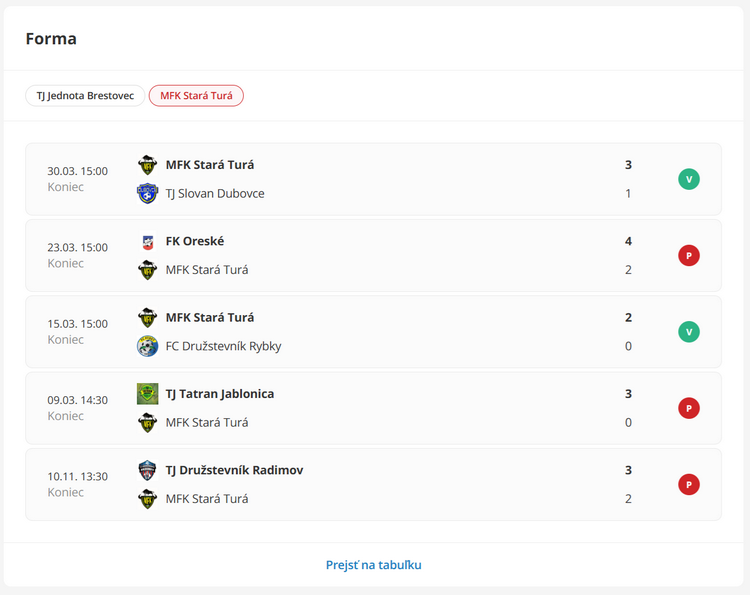
Task: Open TJ Slovan Dubovce team name
Action: point(215,194)
